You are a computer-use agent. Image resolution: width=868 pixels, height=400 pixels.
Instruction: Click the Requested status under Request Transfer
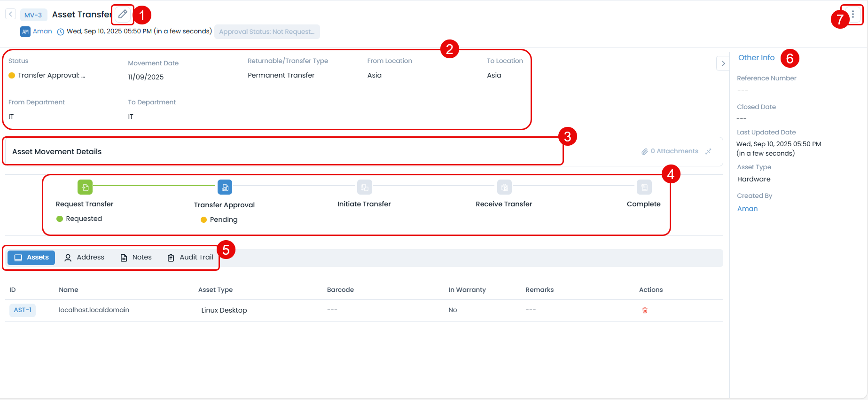click(x=84, y=219)
